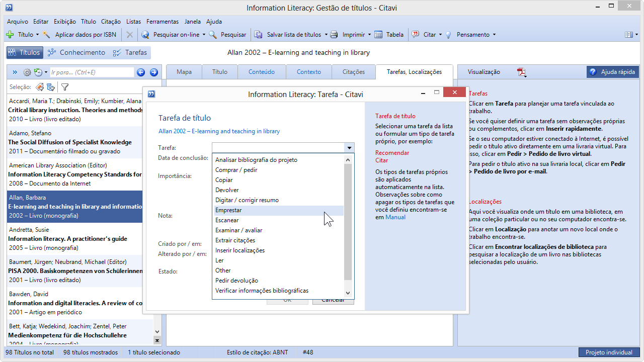Switch to the Mapa tab
This screenshot has height=362, width=644.
(x=184, y=72)
